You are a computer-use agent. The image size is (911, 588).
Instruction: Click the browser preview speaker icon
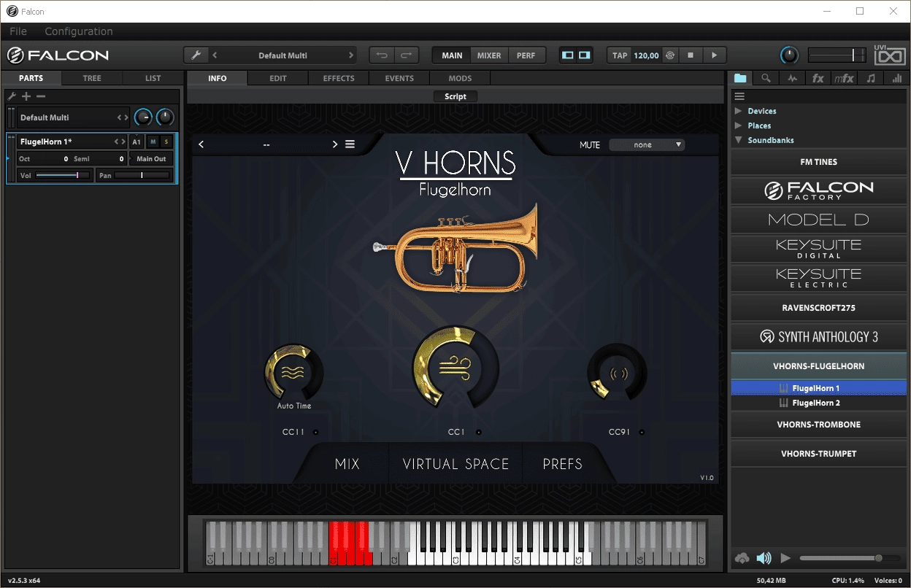coord(764,558)
